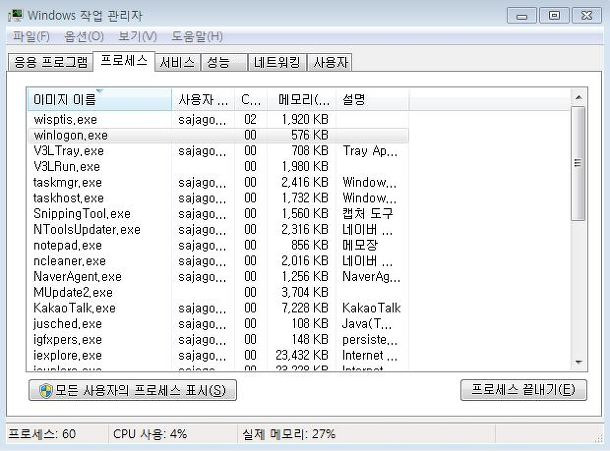Click the scrollbar up arrow
This screenshot has width=610, height=451.
click(578, 98)
